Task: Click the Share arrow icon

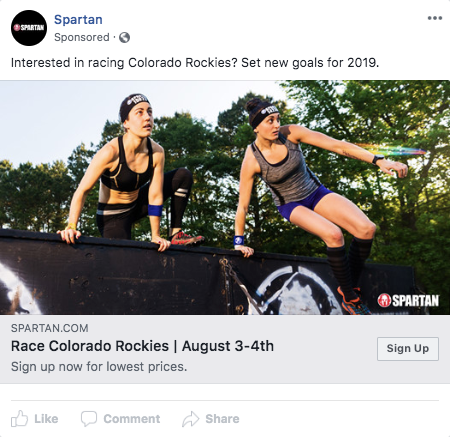Action: coord(190,419)
